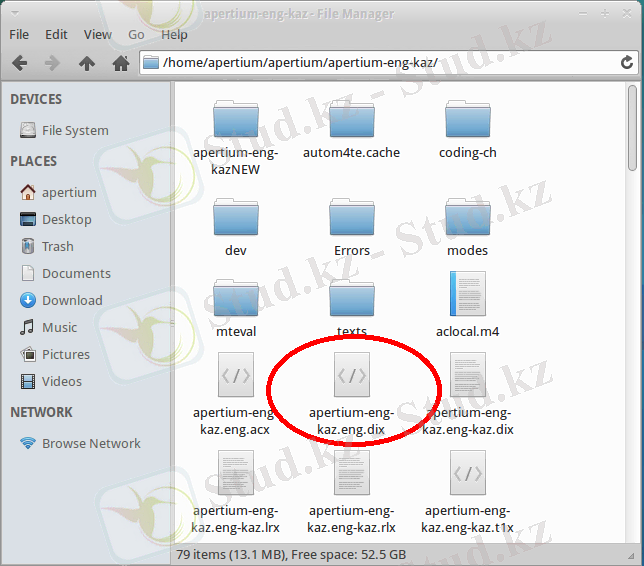
Task: Open the Help menu
Action: tap(174, 35)
